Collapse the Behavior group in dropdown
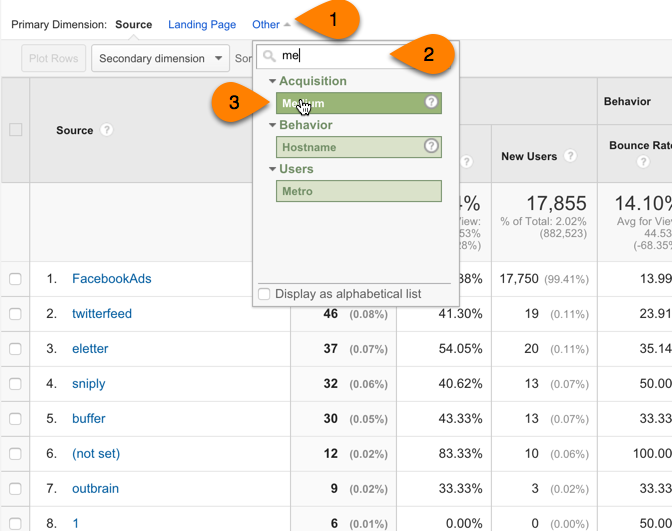The width and height of the screenshot is (672, 531). 273,125
